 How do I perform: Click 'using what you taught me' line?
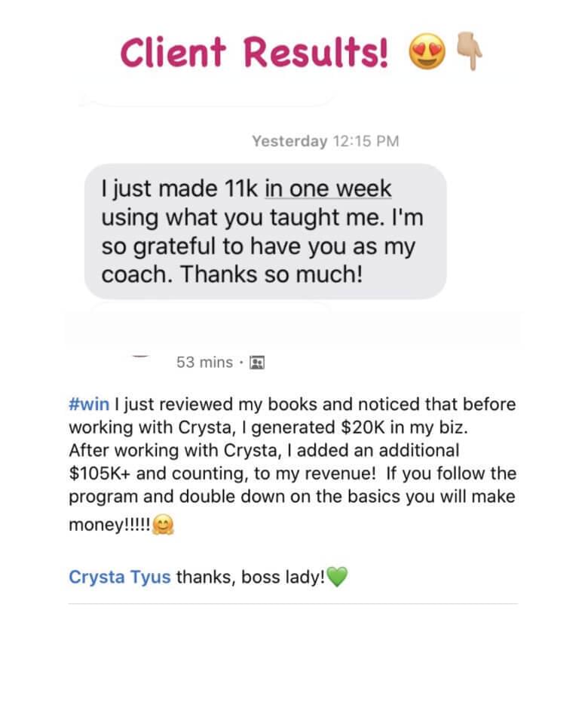(x=242, y=217)
